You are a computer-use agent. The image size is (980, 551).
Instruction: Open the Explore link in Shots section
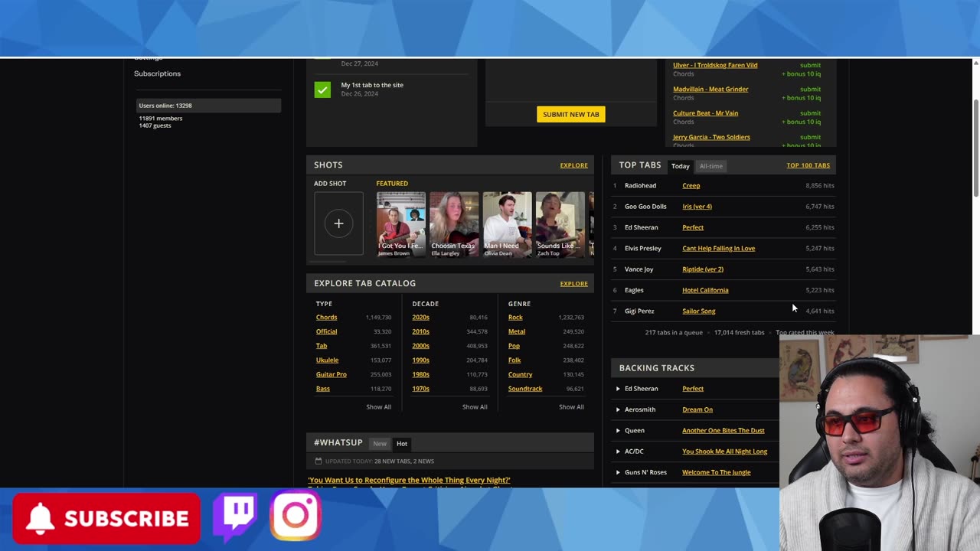tap(573, 165)
